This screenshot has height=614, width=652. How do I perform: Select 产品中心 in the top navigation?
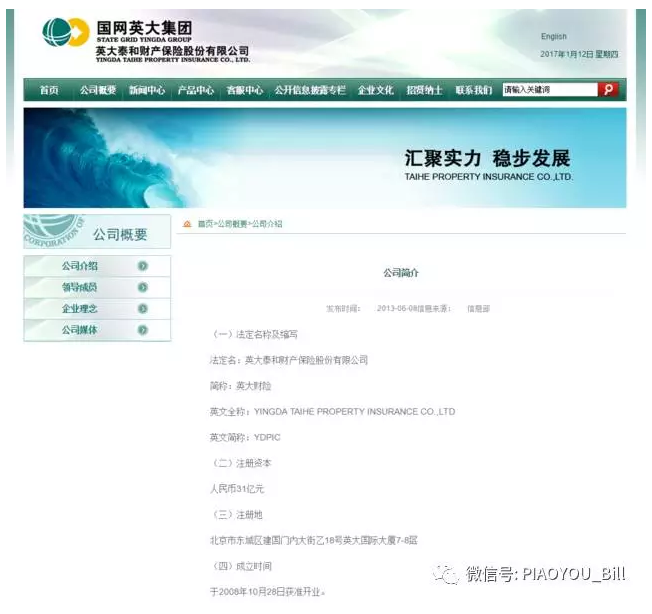pos(195,90)
